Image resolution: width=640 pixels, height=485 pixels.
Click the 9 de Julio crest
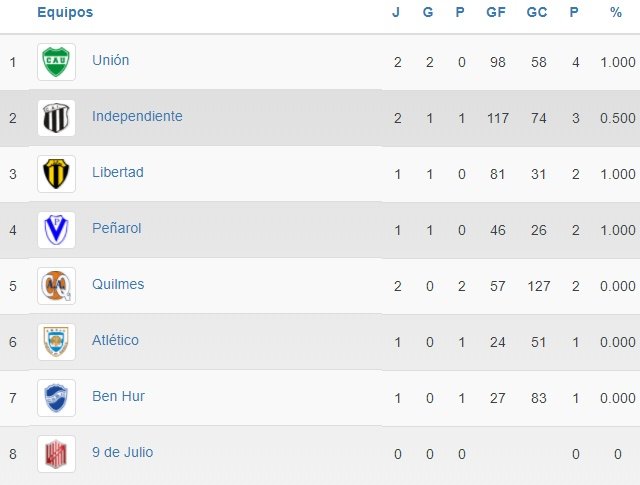tap(56, 454)
